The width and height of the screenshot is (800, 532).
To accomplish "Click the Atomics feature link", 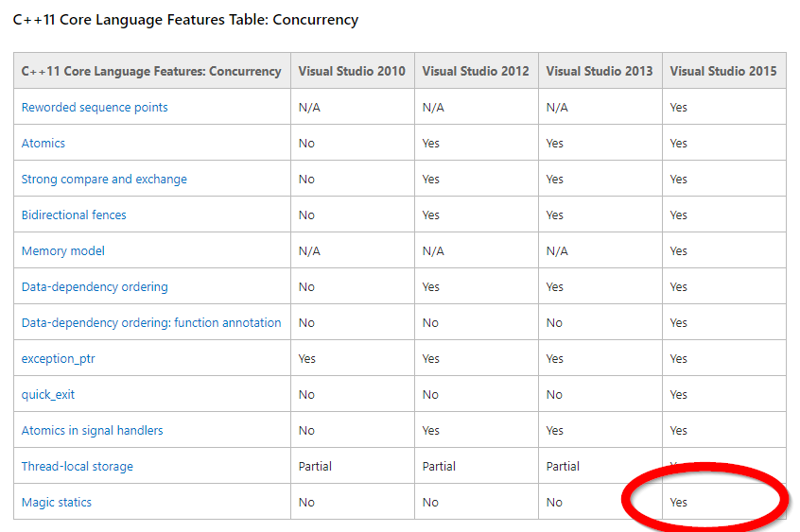I will point(43,144).
